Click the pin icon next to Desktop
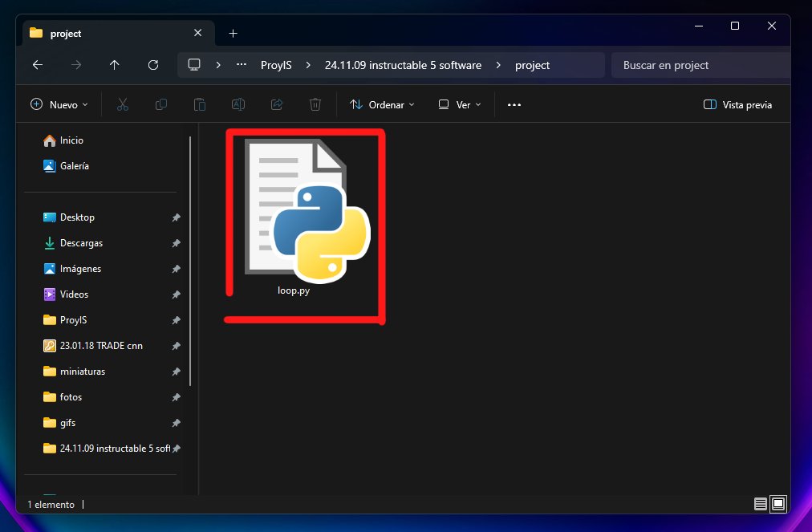The height and width of the screenshot is (532, 812). coord(176,217)
